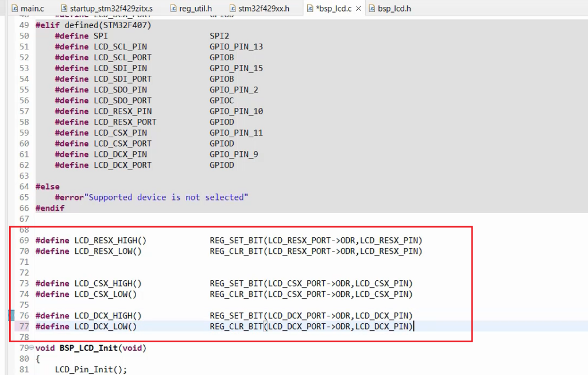Click line number 77 in the gutter

[x=24, y=326]
